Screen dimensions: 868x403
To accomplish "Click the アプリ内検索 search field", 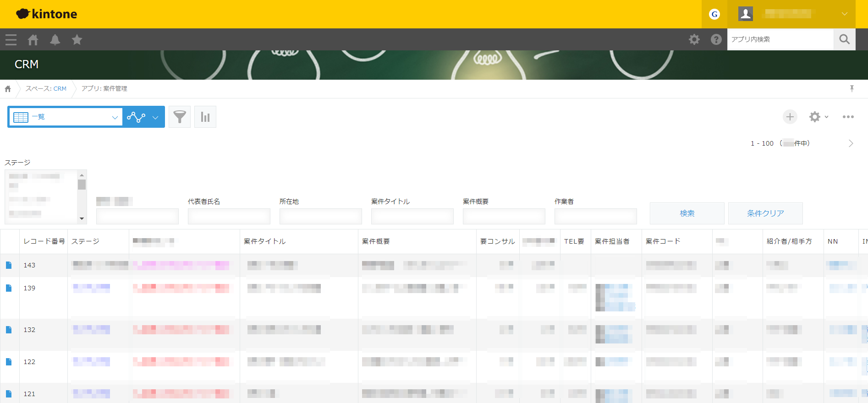I will click(x=779, y=40).
